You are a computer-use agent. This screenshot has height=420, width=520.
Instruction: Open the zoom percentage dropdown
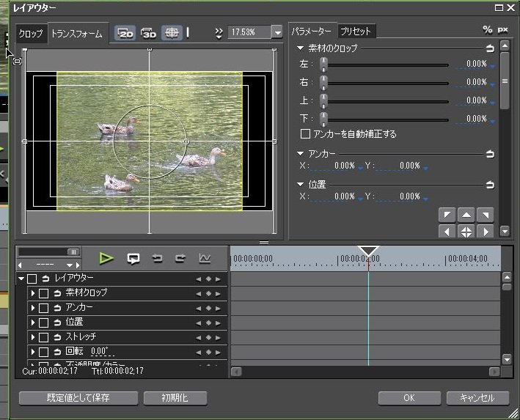click(x=277, y=32)
